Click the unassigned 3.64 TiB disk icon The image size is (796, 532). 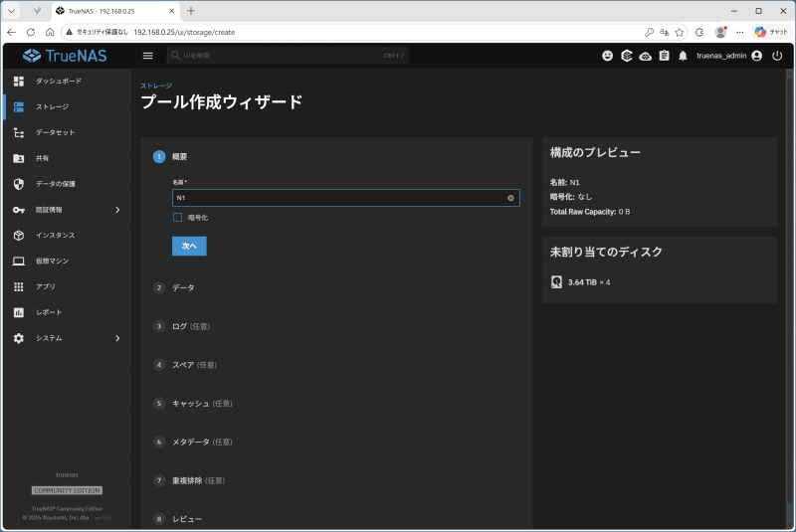pos(556,282)
